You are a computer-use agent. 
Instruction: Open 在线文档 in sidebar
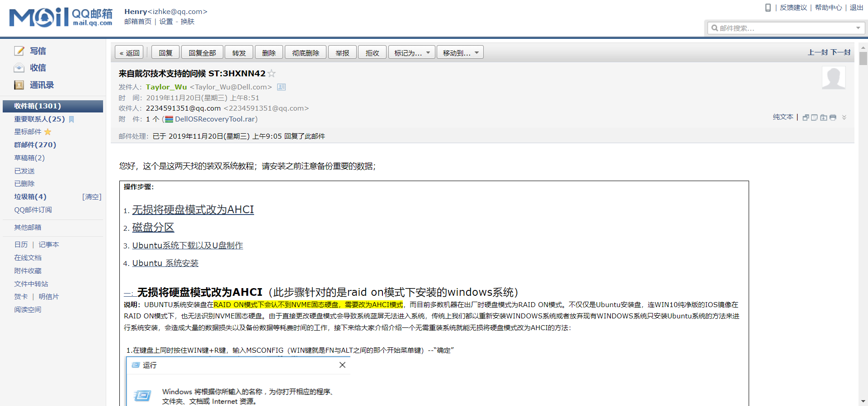coord(28,258)
